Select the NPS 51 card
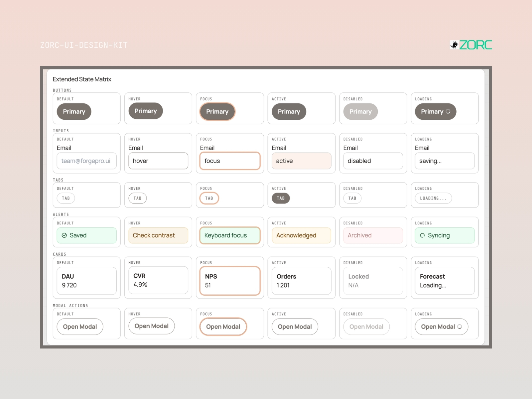The width and height of the screenshot is (532, 399). [x=230, y=281]
